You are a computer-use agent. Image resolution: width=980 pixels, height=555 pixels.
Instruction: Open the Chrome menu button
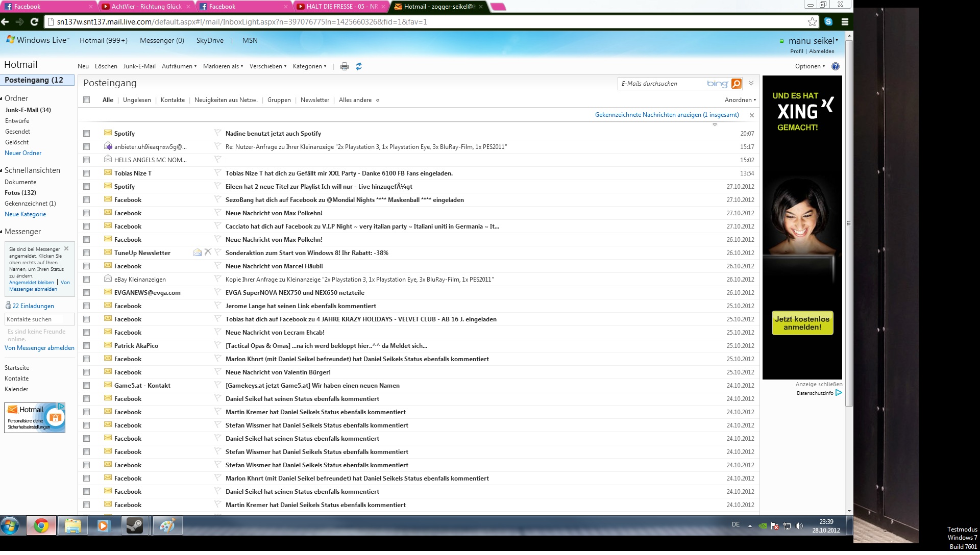point(845,22)
